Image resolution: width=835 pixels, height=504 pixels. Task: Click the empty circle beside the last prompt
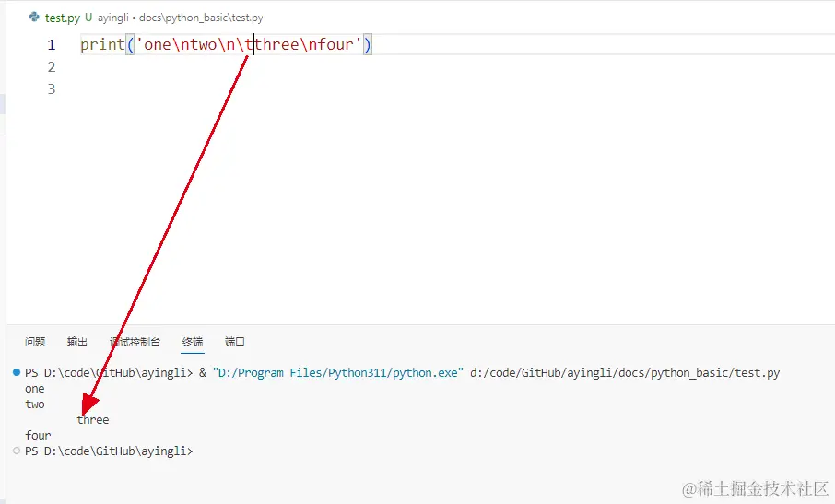(17, 451)
